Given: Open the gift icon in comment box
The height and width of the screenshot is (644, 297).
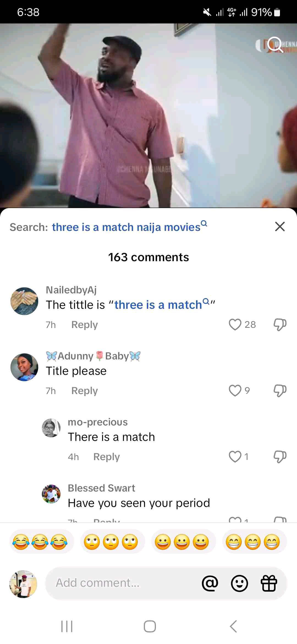Looking at the screenshot, I should [x=269, y=583].
